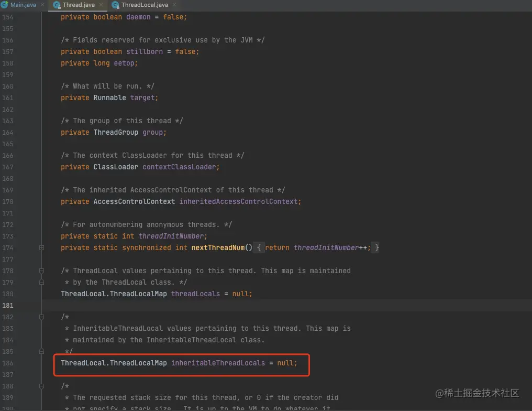Collapse the comment end marker at line 185
532x411 pixels.
coord(41,352)
